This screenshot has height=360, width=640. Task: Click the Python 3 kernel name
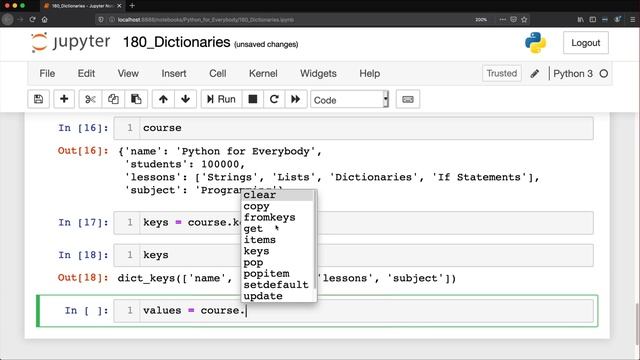pos(573,73)
